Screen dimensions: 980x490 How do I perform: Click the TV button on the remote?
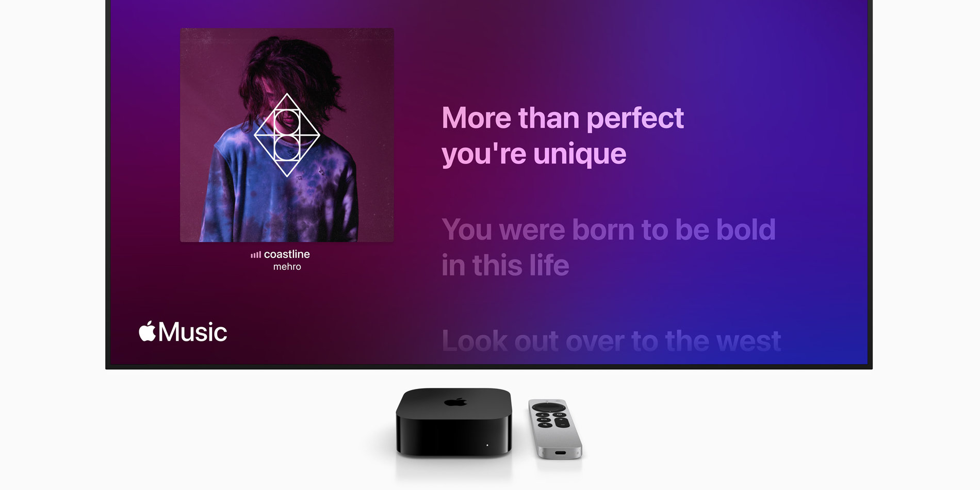pyautogui.click(x=559, y=415)
